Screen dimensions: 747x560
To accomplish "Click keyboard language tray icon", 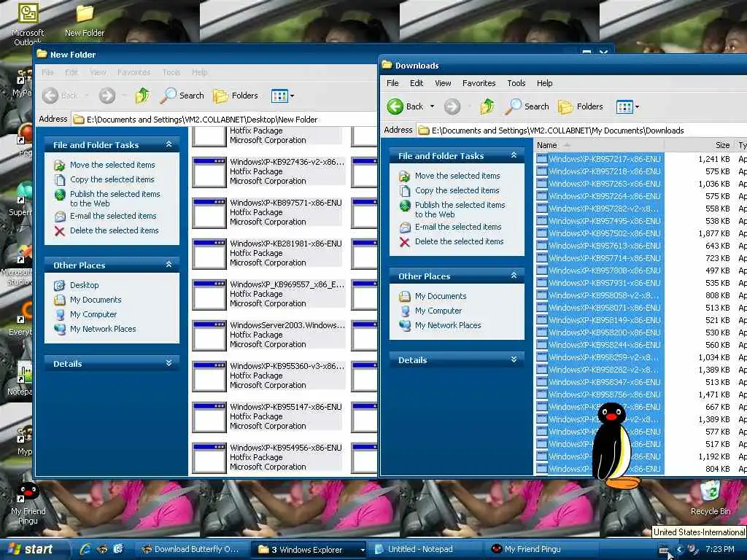I will [664, 550].
